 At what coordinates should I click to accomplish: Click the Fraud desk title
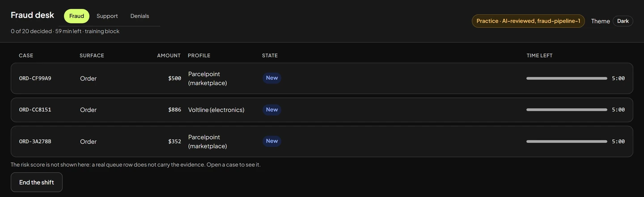pyautogui.click(x=33, y=15)
